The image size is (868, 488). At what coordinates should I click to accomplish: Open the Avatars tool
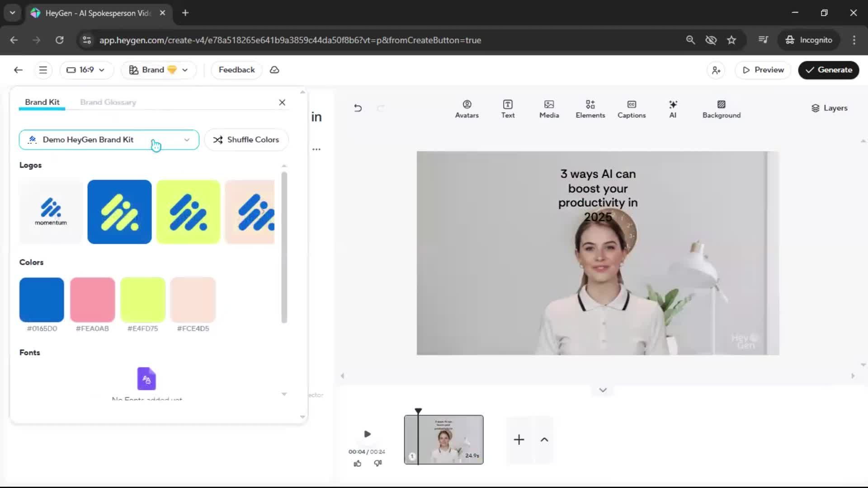tap(467, 109)
